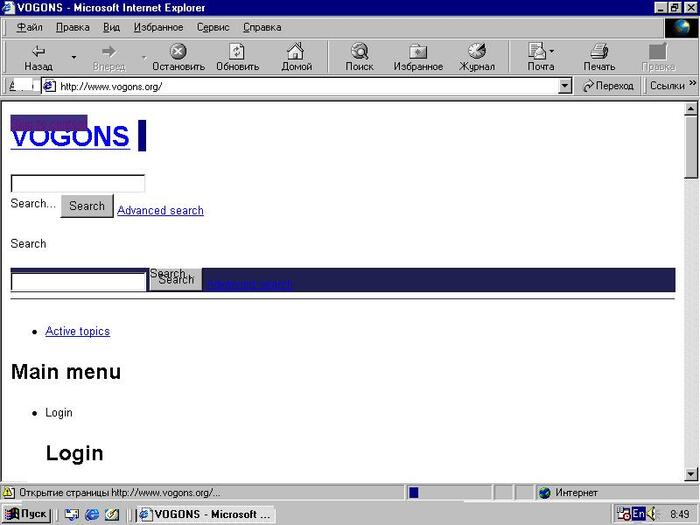Refresh the page with Обновить icon
700x525 pixels.
(237, 51)
